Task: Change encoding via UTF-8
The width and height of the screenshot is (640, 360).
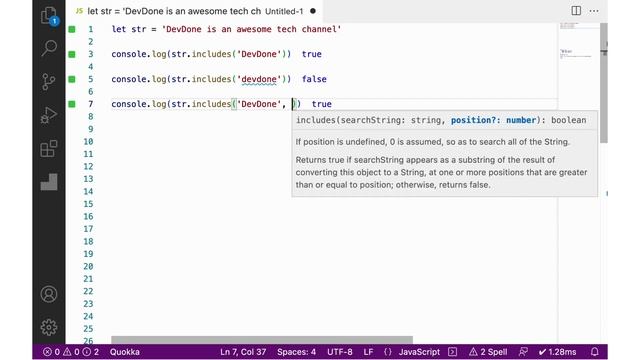Action: click(340, 352)
